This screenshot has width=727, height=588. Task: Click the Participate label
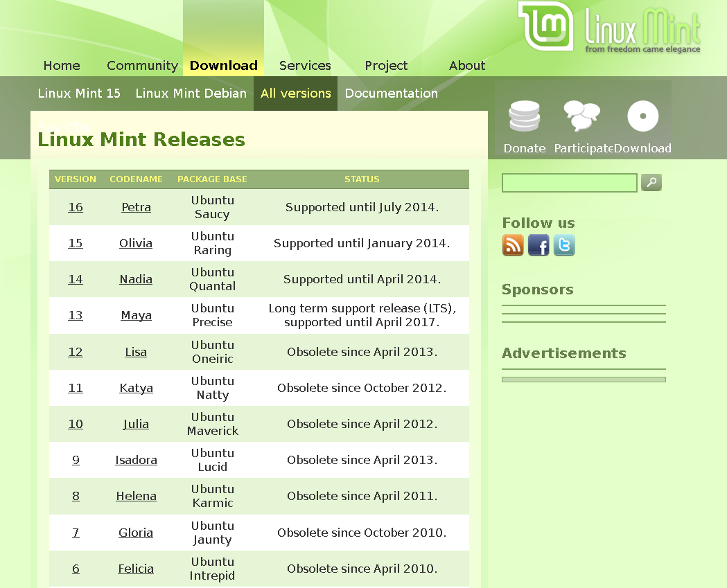click(584, 148)
